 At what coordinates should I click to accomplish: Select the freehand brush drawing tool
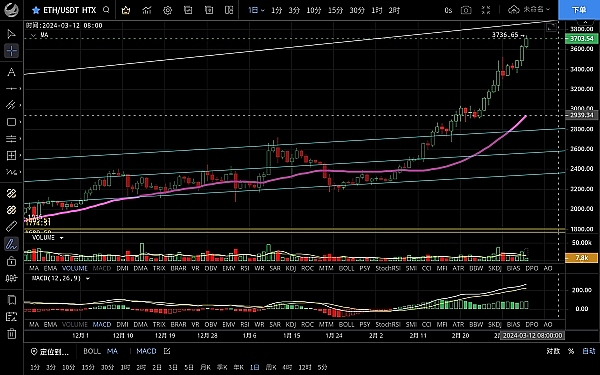click(11, 244)
